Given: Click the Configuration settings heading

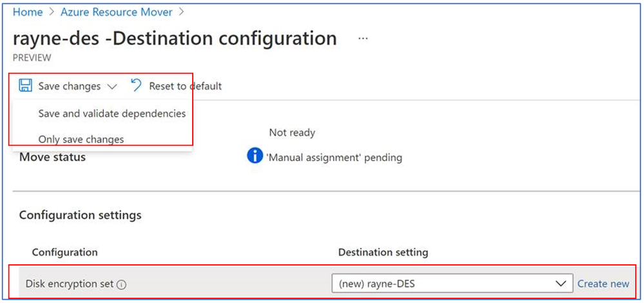Looking at the screenshot, I should click(81, 215).
